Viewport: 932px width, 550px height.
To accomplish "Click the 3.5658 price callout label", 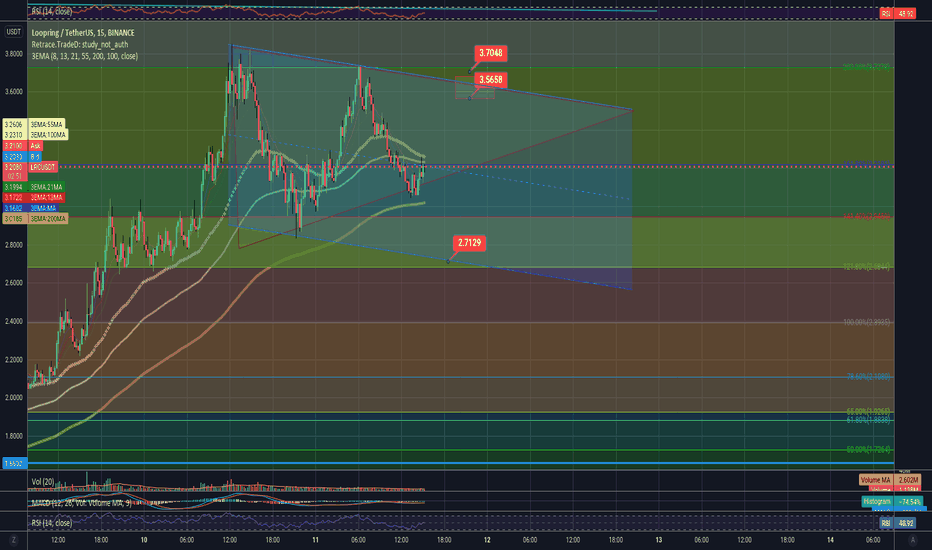I will click(x=490, y=80).
